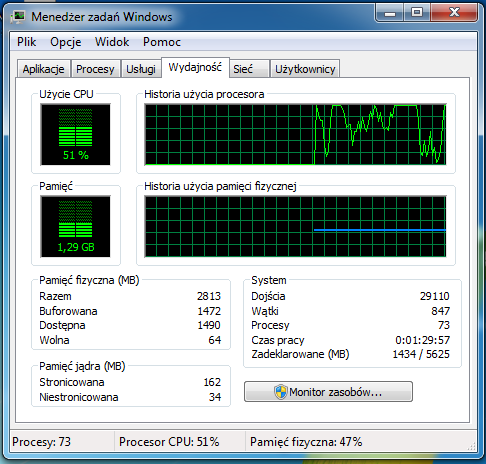Close the Menedżer zadań Windows window
This screenshot has width=486, height=464.
pyautogui.click(x=454, y=13)
